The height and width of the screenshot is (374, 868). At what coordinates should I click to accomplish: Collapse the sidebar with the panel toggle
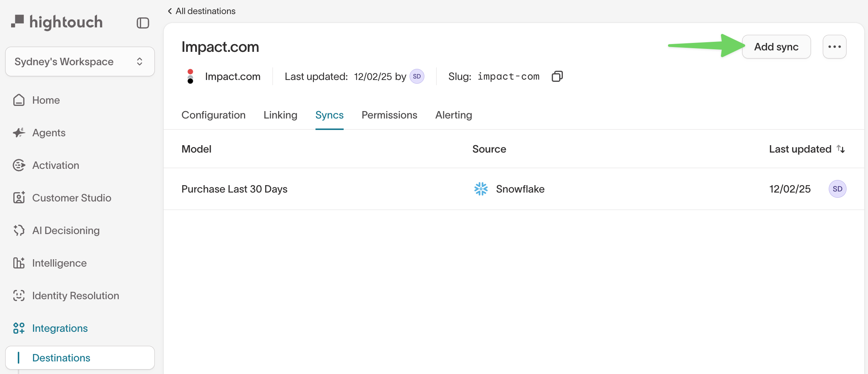(142, 23)
